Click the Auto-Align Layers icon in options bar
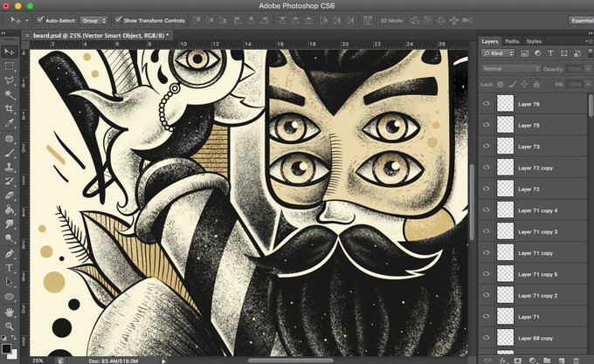The image size is (594, 364). pyautogui.click(x=368, y=20)
